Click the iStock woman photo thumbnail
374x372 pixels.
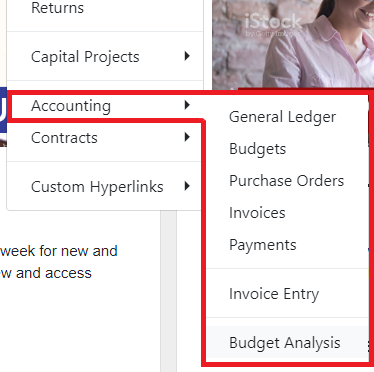click(293, 44)
